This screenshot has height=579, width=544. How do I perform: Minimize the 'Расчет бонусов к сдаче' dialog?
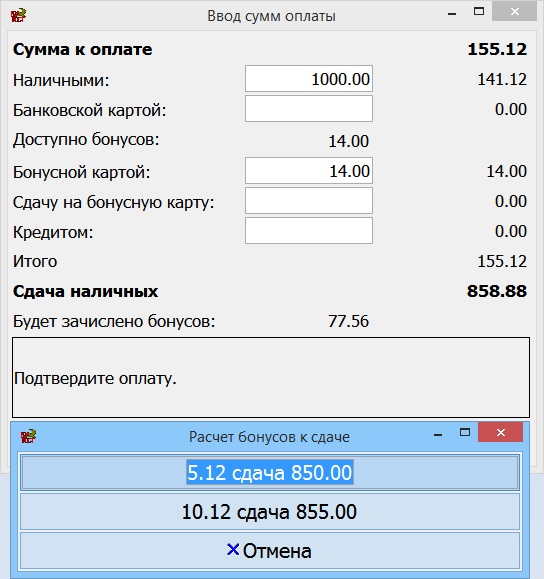438,434
